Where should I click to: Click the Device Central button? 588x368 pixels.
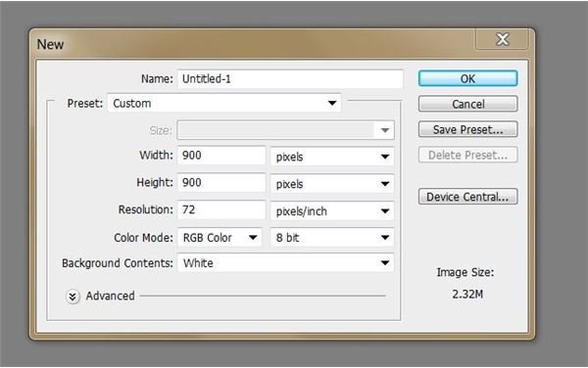tap(468, 197)
